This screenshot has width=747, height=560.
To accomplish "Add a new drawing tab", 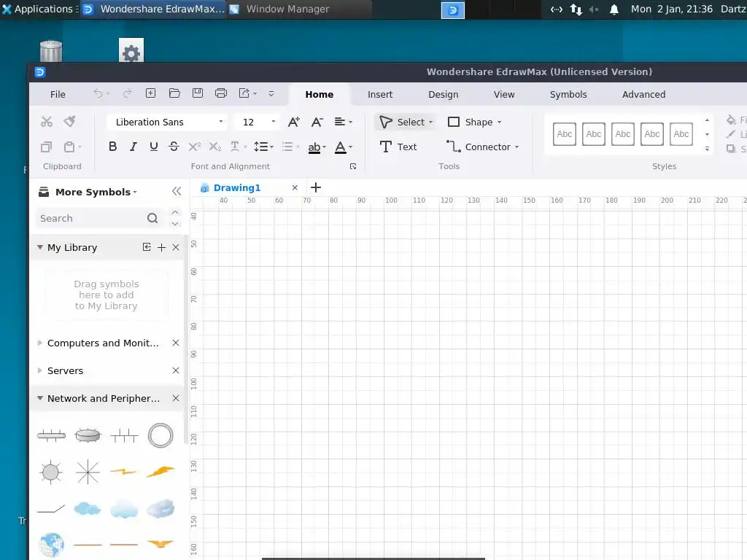I will [316, 187].
